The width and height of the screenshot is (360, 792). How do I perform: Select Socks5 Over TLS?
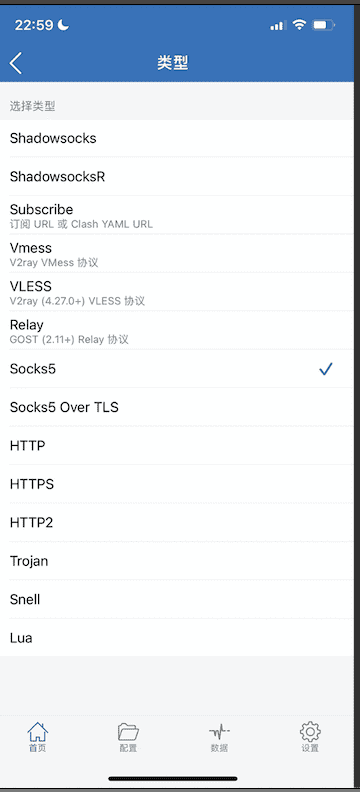[177, 407]
